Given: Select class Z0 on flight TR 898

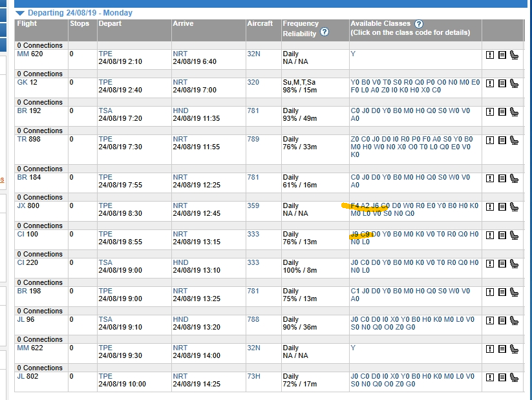Looking at the screenshot, I should click(355, 139).
